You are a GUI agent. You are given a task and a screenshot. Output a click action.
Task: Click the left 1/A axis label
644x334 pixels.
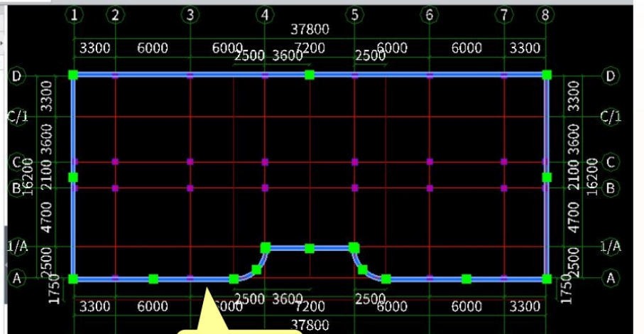(x=17, y=247)
